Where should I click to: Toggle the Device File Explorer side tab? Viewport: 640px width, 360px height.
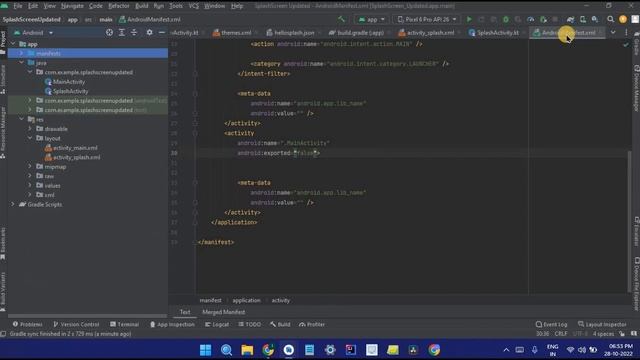click(x=636, y=284)
